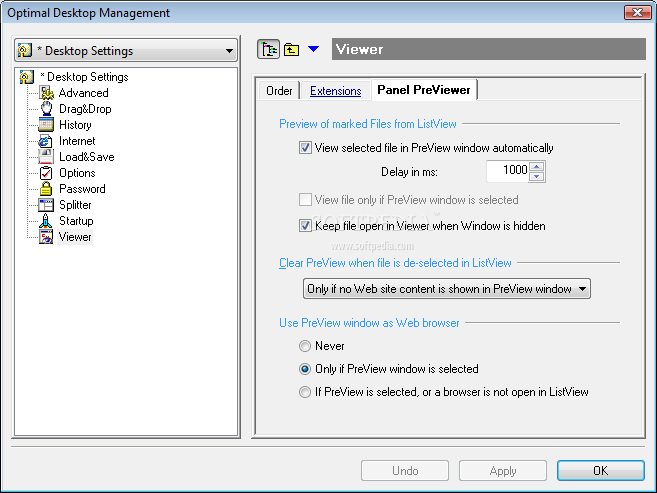The height and width of the screenshot is (493, 657).
Task: Select Startup in the settings tree
Action: click(x=76, y=221)
